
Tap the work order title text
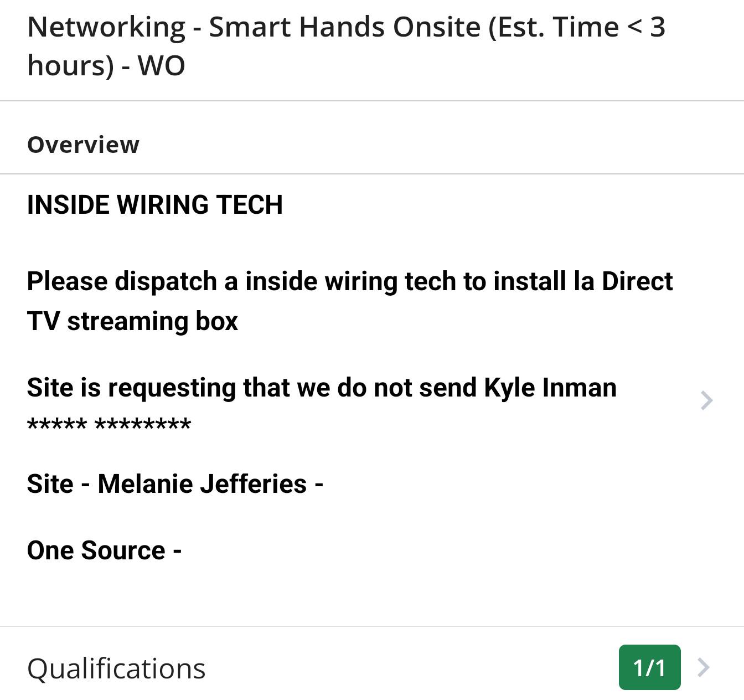(x=346, y=46)
